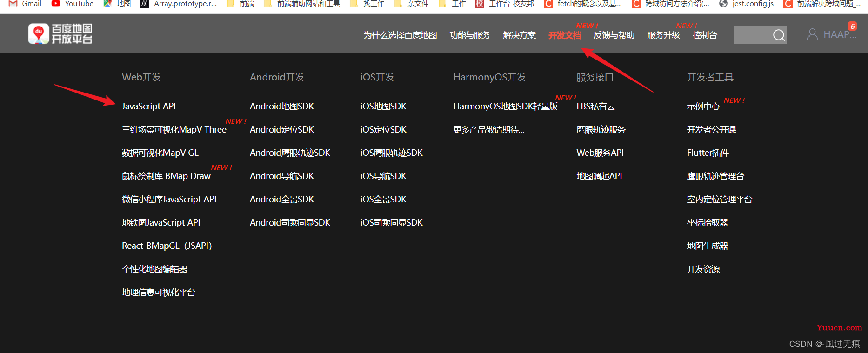Image resolution: width=868 pixels, height=353 pixels.
Task: Click the notification badge showing 6
Action: click(852, 26)
